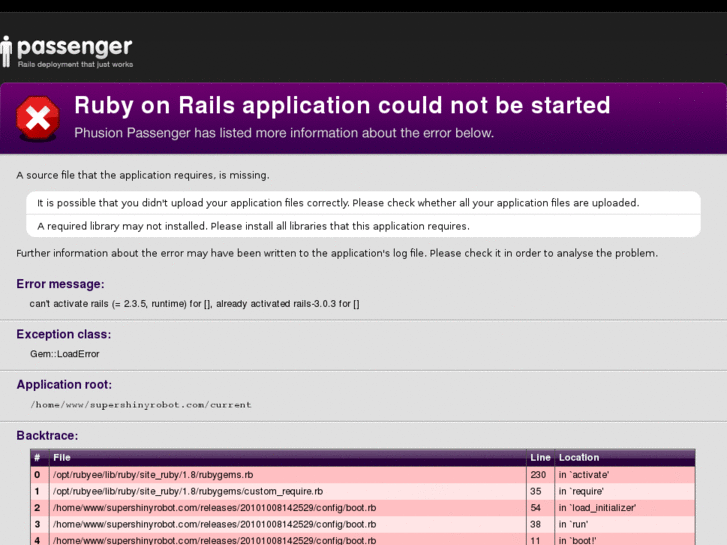727x545 pixels.
Task: Click the required library install hint
Action: click(x=253, y=226)
